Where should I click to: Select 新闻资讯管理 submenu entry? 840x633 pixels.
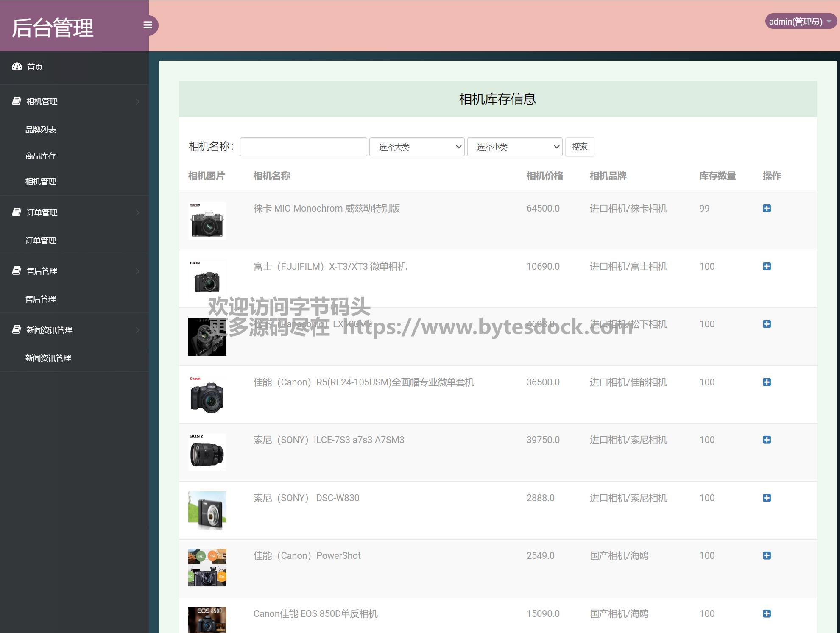pos(48,358)
